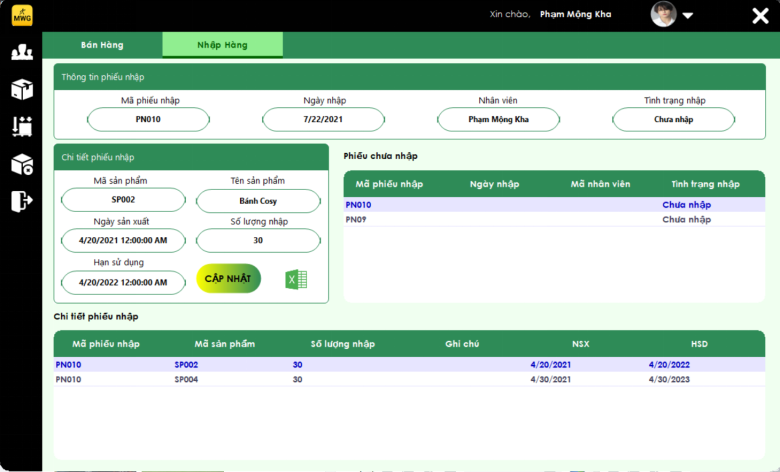
Task: Close the application with the X button
Action: point(760,16)
